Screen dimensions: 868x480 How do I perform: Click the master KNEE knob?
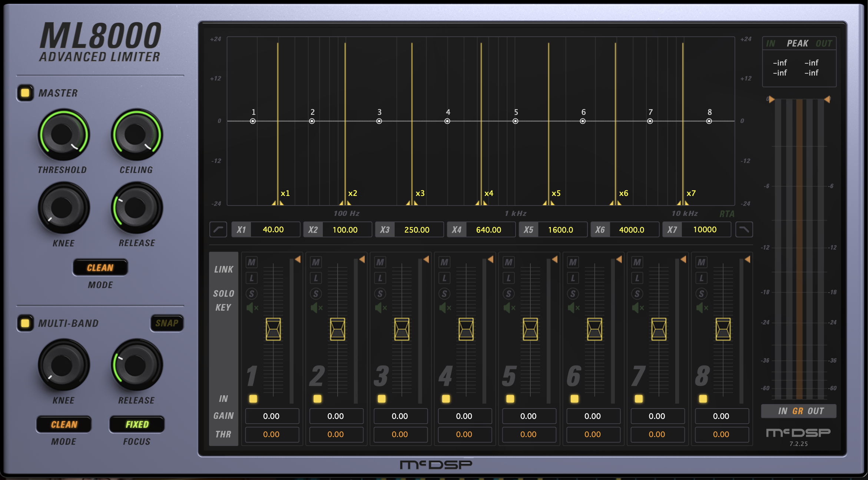click(x=63, y=208)
